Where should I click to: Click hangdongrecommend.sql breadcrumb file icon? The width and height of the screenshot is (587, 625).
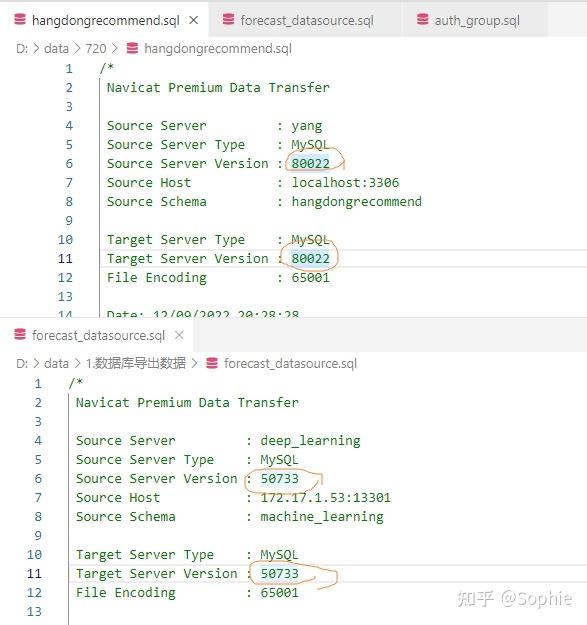(132, 48)
